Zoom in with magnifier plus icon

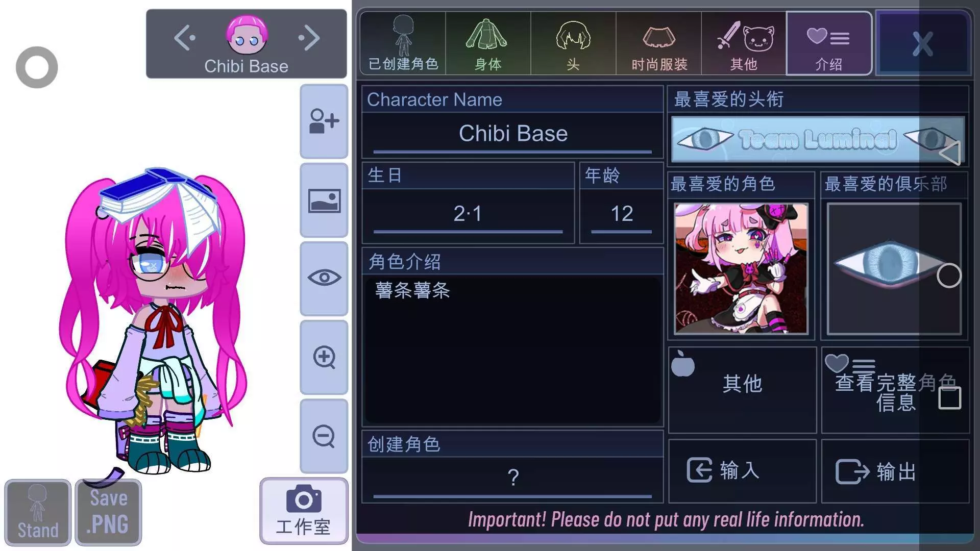(x=324, y=357)
